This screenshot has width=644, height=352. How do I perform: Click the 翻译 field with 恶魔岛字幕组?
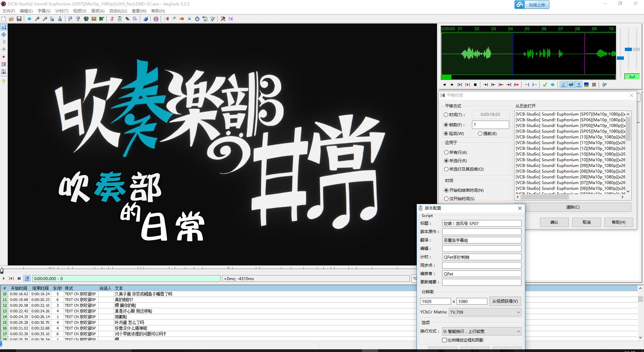point(482,240)
